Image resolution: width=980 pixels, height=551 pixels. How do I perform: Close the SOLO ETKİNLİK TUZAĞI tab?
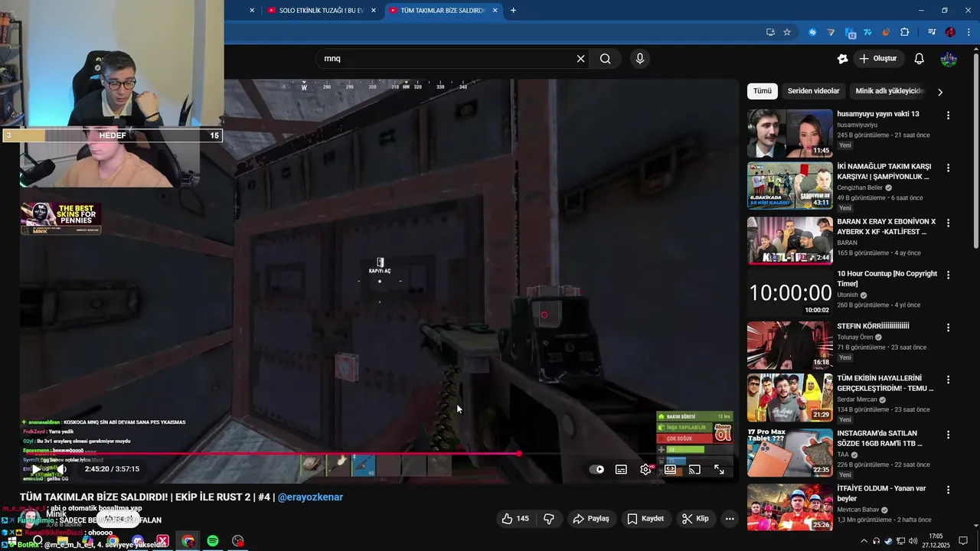(x=374, y=11)
